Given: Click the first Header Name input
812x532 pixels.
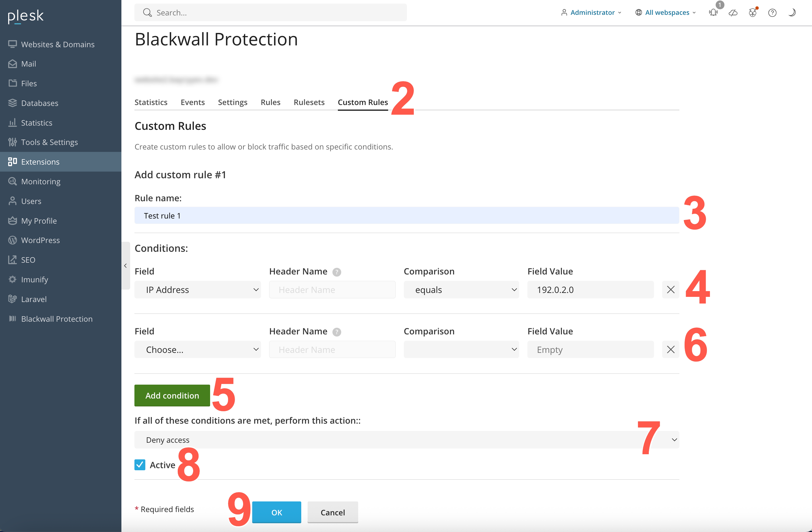Looking at the screenshot, I should (332, 290).
